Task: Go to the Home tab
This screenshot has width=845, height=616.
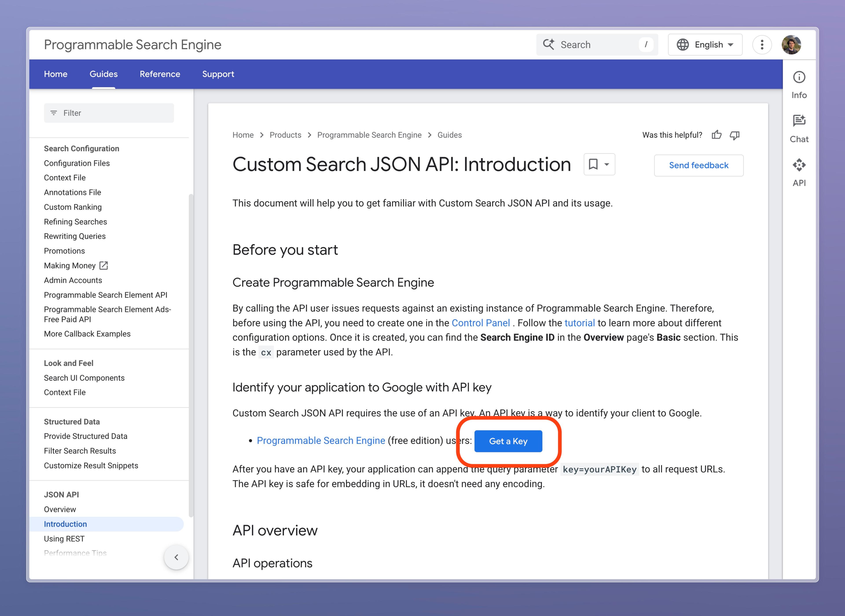Action: point(56,74)
